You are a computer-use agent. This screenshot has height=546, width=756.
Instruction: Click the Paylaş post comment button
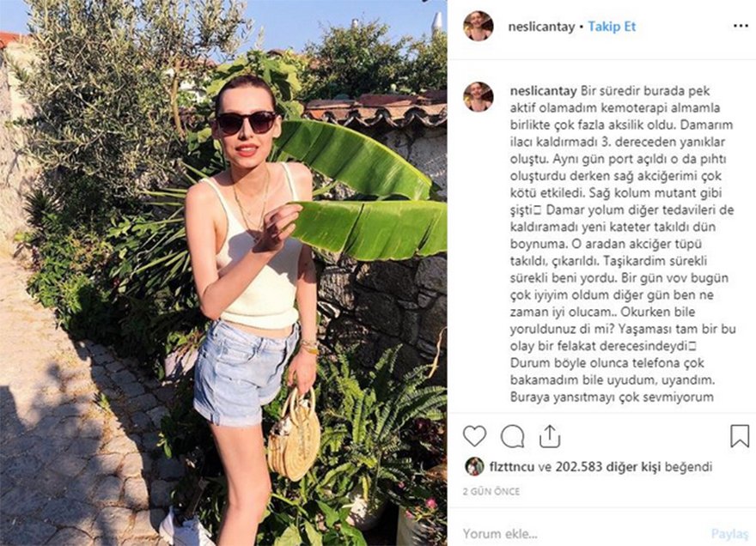730,533
